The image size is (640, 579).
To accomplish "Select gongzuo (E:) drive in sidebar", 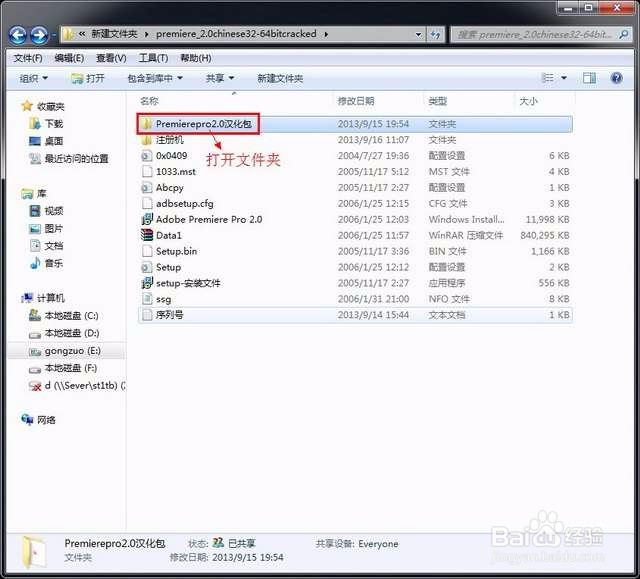I will (x=73, y=351).
